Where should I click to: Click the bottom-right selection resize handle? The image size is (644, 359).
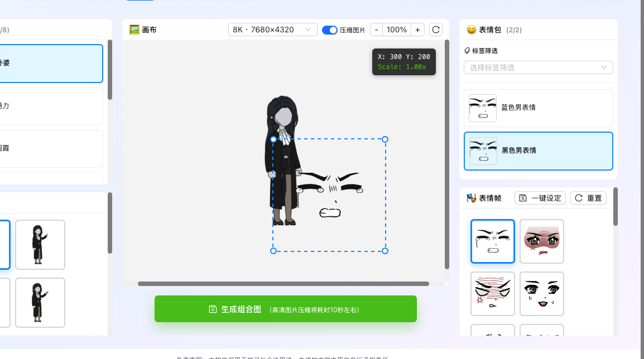[x=385, y=251]
